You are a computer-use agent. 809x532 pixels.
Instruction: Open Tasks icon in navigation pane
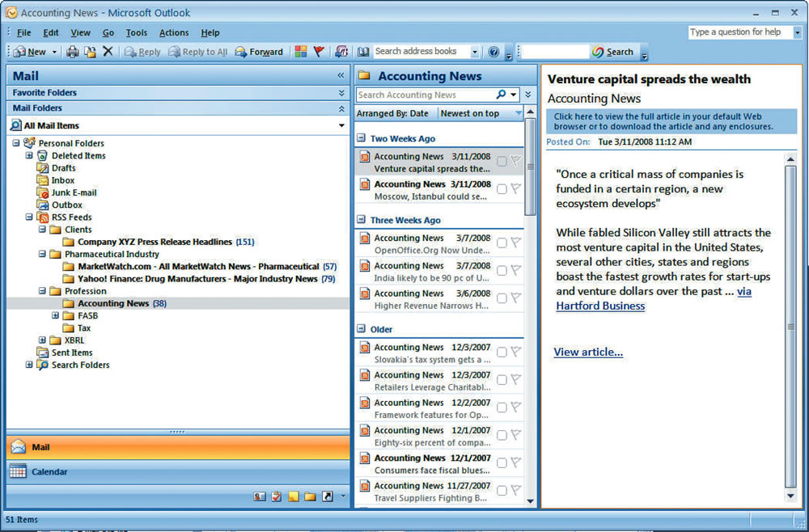pyautogui.click(x=277, y=496)
